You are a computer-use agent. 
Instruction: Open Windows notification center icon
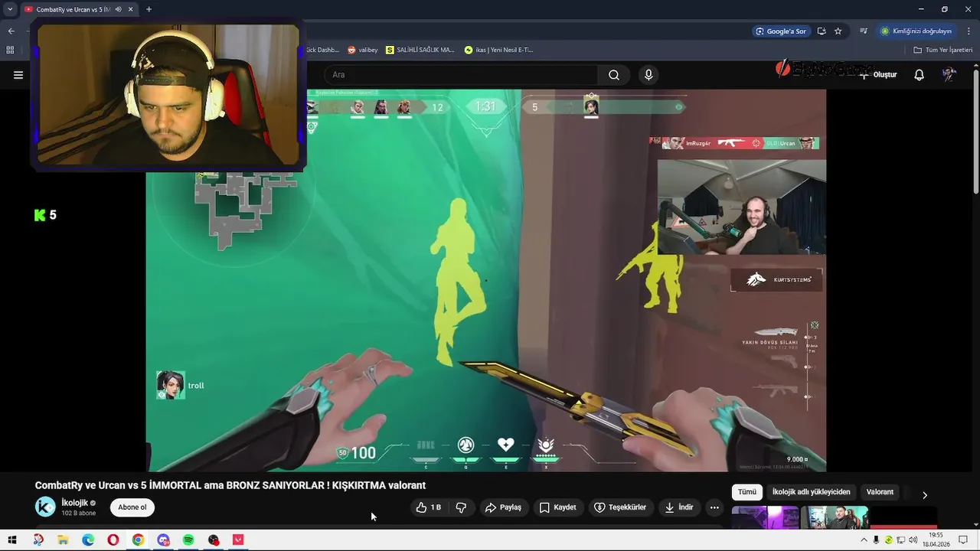(964, 540)
